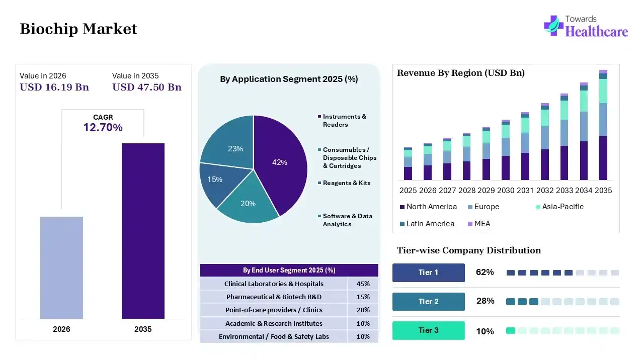
Task: Click the 'Healthcare' brand text
Action: (597, 31)
